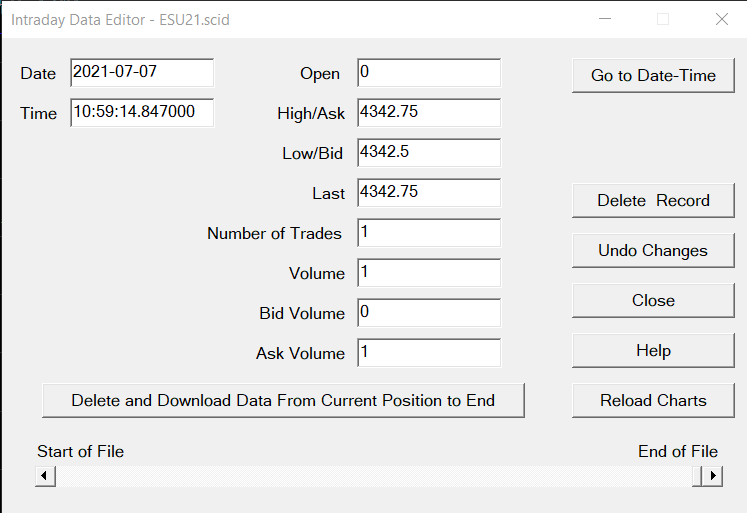Click the Close button on the right
This screenshot has width=747, height=513.
tap(653, 301)
